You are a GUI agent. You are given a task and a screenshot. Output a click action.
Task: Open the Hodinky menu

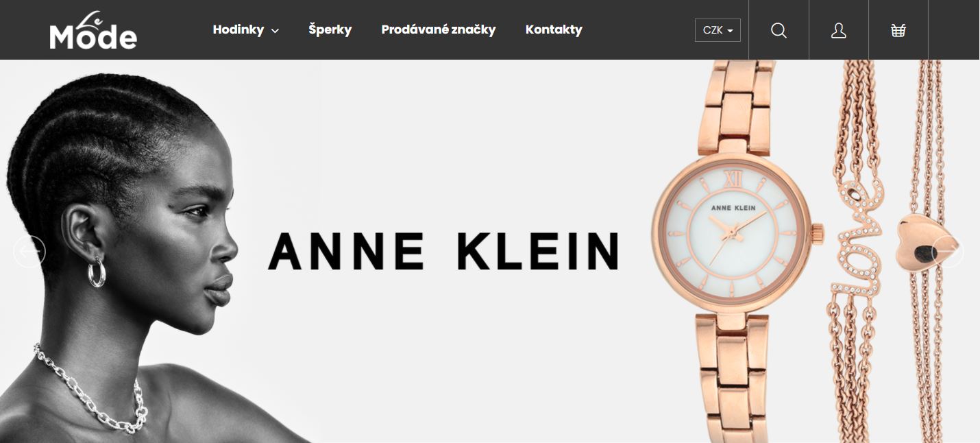[238, 29]
